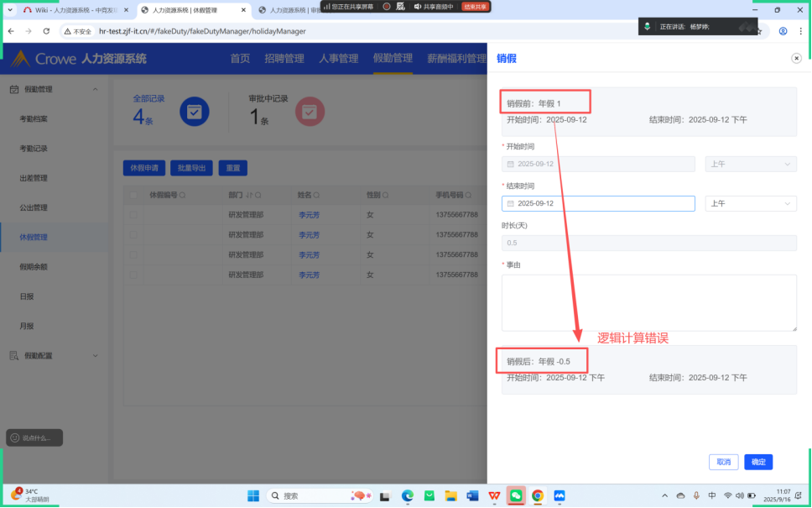The height and width of the screenshot is (508, 812).
Task: Tick the checkbox in the second 李元芳 row
Action: pyautogui.click(x=133, y=235)
